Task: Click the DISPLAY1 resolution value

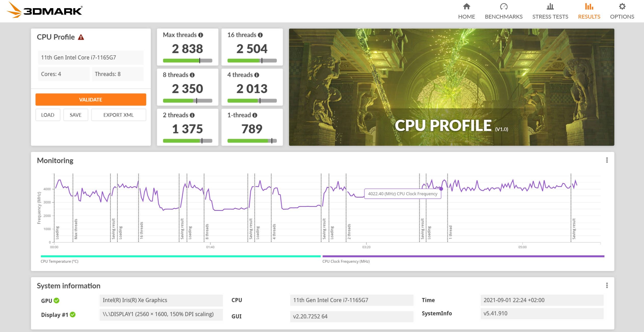Action: 161,314
